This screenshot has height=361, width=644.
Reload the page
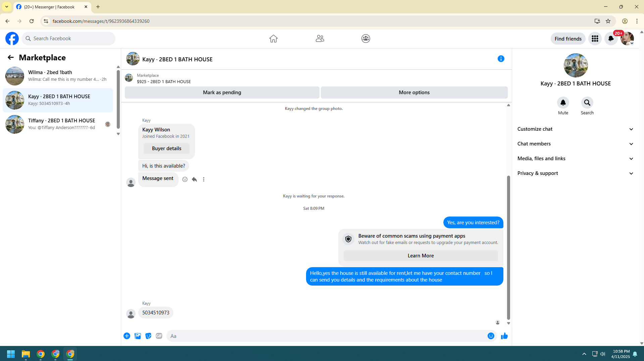(32, 21)
